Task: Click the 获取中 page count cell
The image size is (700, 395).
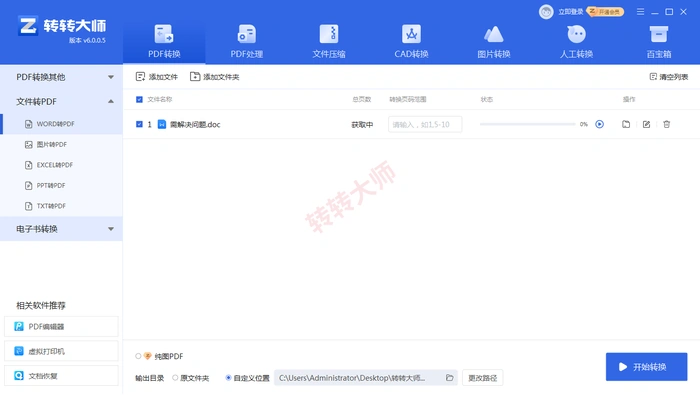Action: (362, 125)
